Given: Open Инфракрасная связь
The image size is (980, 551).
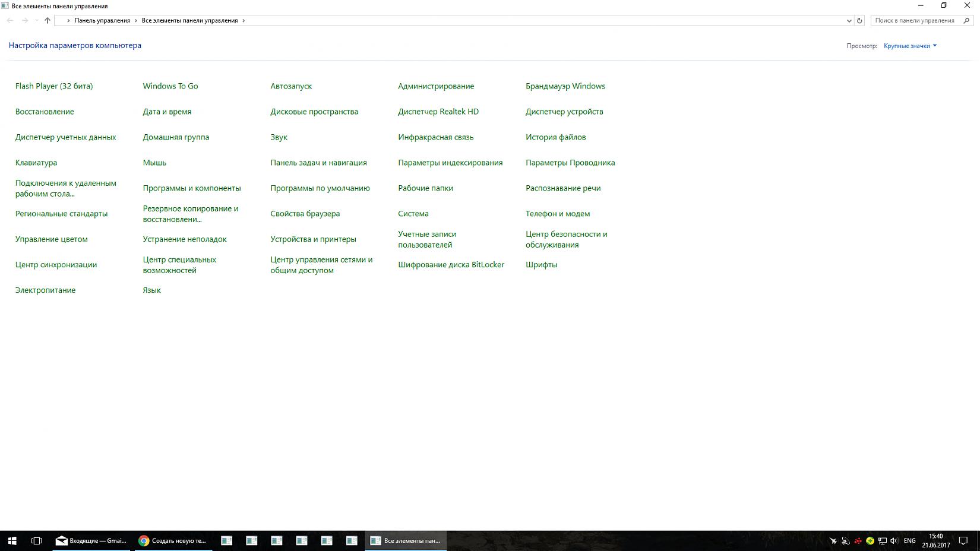Looking at the screenshot, I should tap(436, 137).
